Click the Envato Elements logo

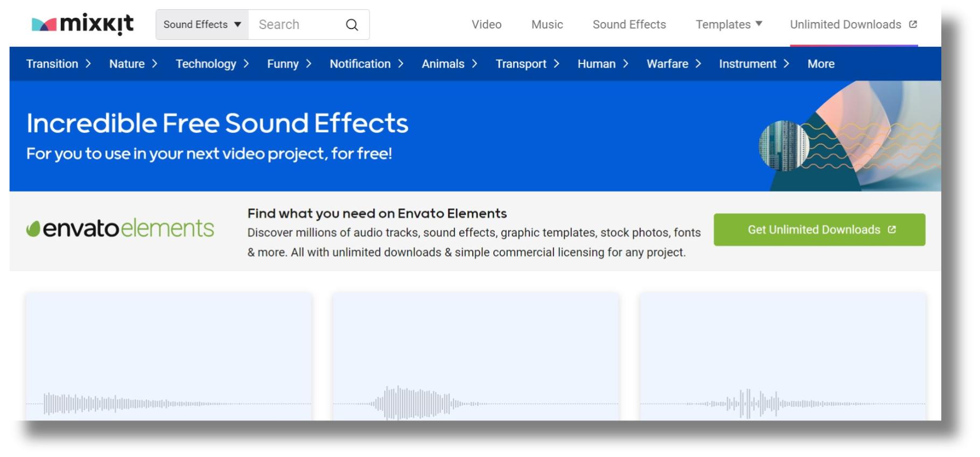(x=120, y=229)
